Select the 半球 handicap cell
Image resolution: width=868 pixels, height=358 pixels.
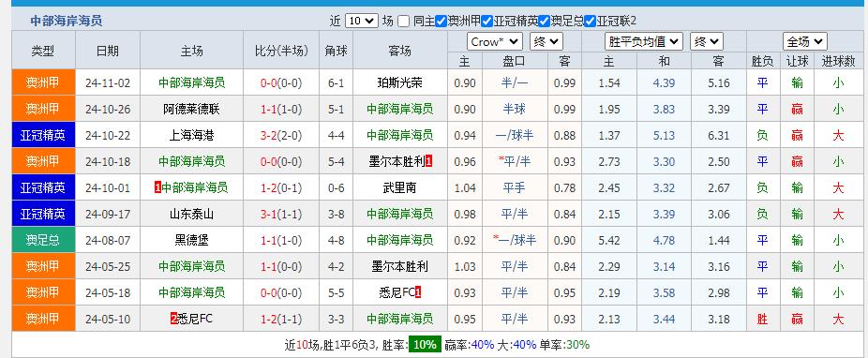click(515, 109)
